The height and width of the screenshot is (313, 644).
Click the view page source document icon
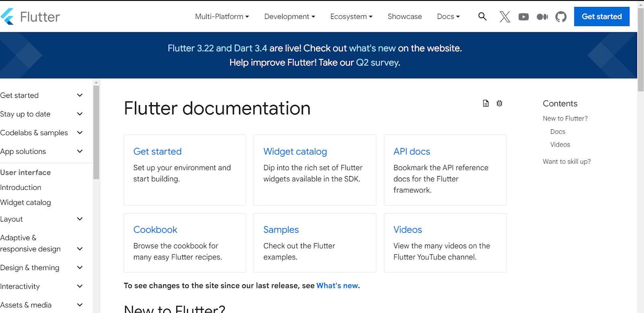coord(486,104)
